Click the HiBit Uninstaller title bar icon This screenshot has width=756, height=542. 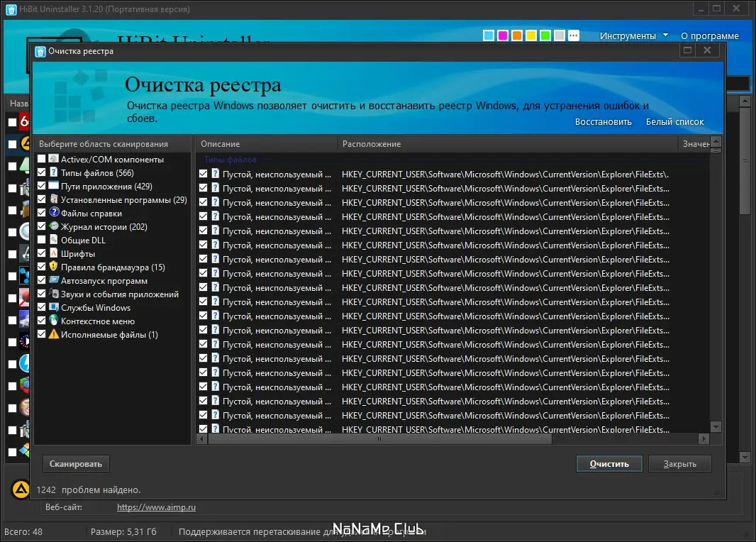(x=11, y=9)
